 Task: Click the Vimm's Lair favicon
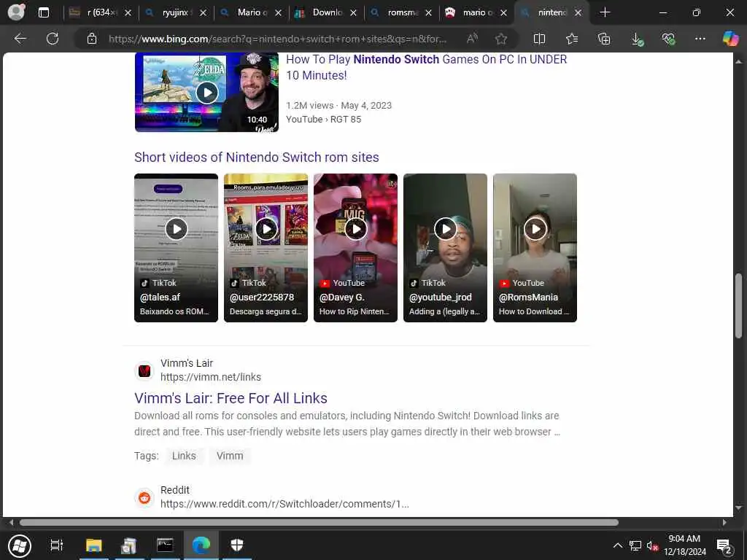[144, 370]
